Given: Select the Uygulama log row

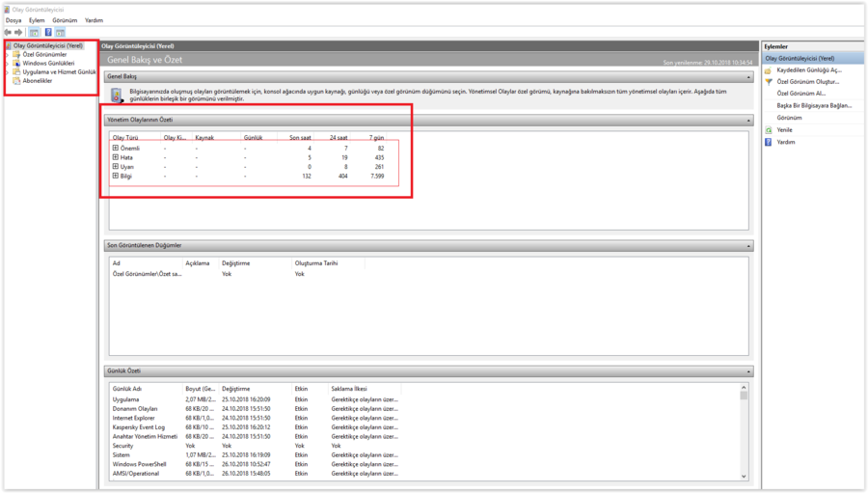Looking at the screenshot, I should (256, 399).
